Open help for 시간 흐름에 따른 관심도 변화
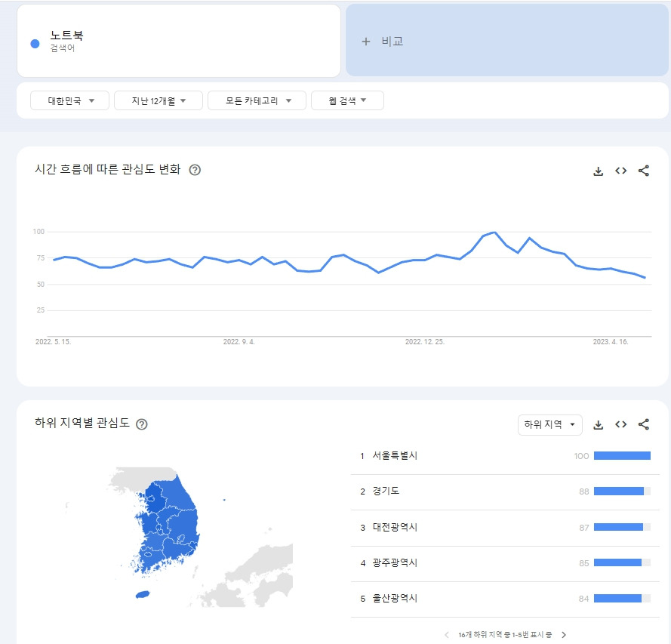 click(195, 171)
